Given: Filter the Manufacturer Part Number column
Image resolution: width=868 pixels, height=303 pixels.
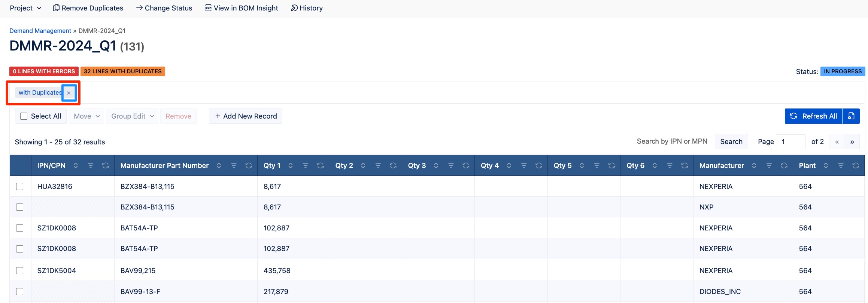Looking at the screenshot, I should pos(234,165).
